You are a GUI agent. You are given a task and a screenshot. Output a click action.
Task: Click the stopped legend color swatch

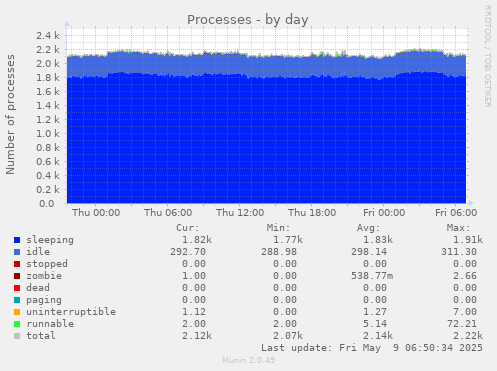17,264
